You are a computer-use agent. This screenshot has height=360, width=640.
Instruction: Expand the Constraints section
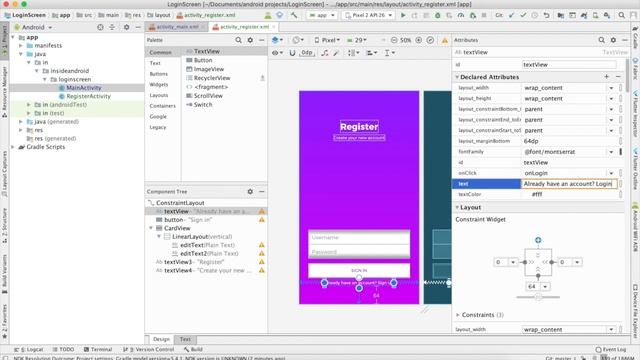click(x=458, y=315)
